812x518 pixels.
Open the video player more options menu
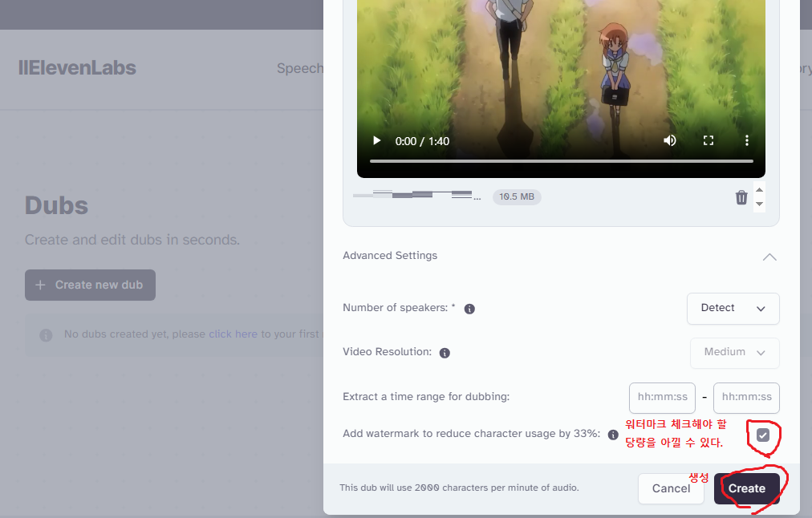pos(747,141)
